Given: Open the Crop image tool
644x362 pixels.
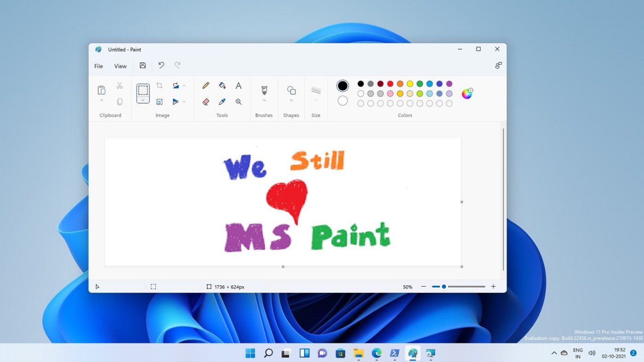Looking at the screenshot, I should 160,85.
